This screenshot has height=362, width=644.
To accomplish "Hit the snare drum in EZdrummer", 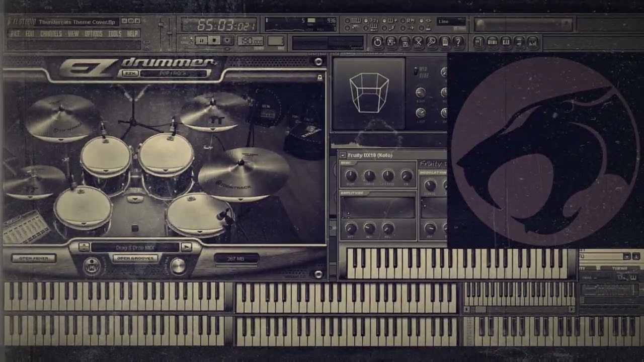I will point(83,207).
